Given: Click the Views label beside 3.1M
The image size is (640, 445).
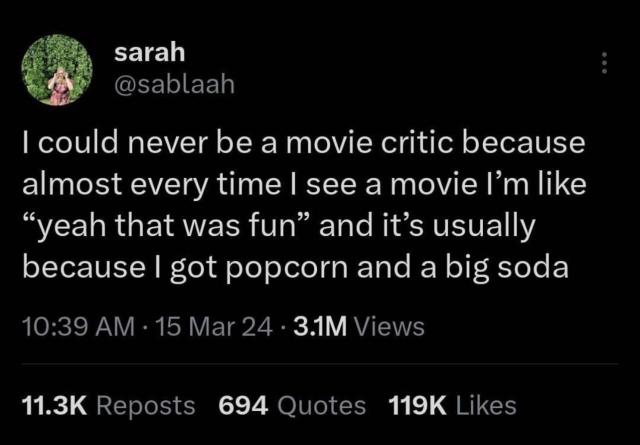Looking at the screenshot, I should tap(389, 327).
